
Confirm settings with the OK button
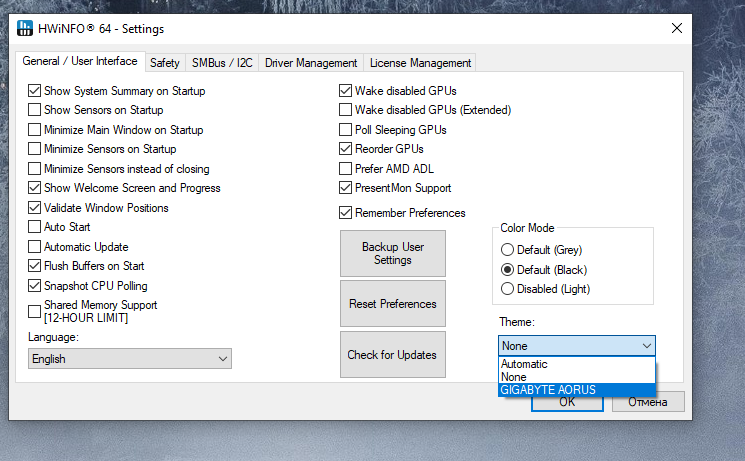tap(567, 403)
